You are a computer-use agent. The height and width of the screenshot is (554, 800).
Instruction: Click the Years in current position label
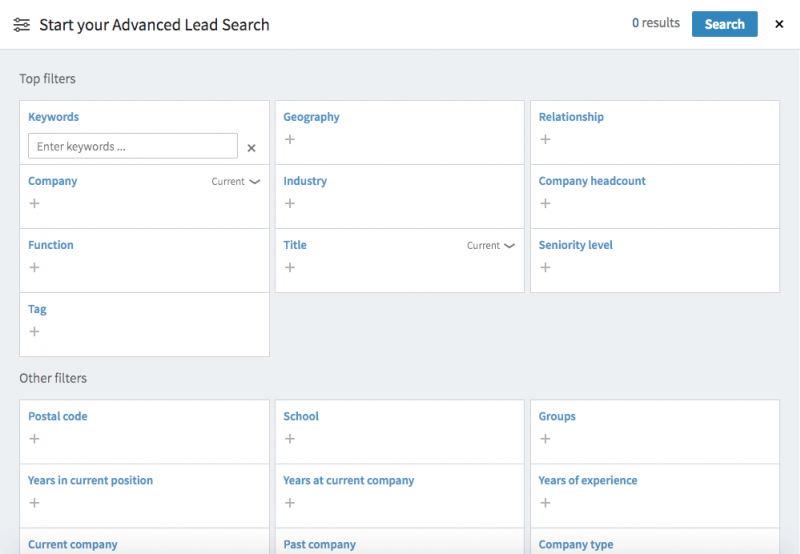90,480
